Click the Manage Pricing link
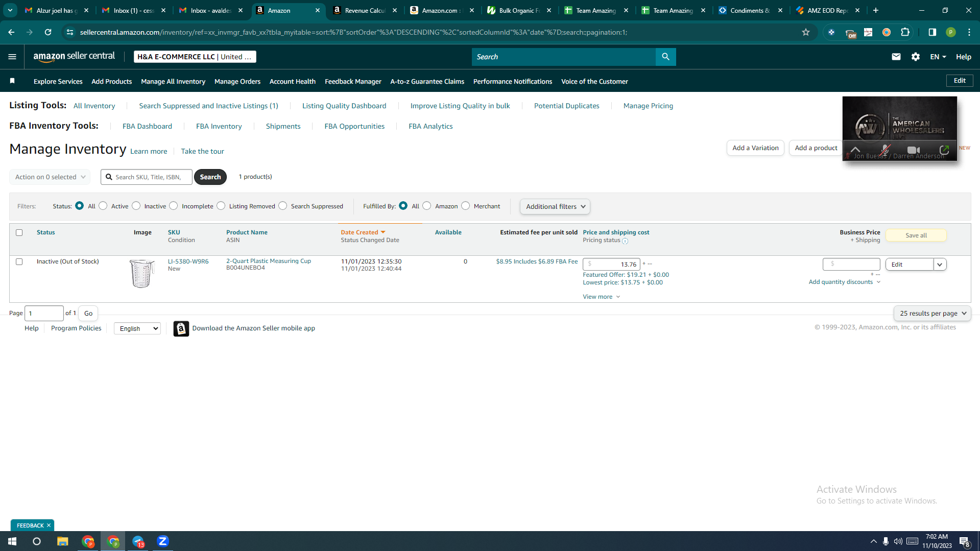The width and height of the screenshot is (980, 551). (x=648, y=106)
